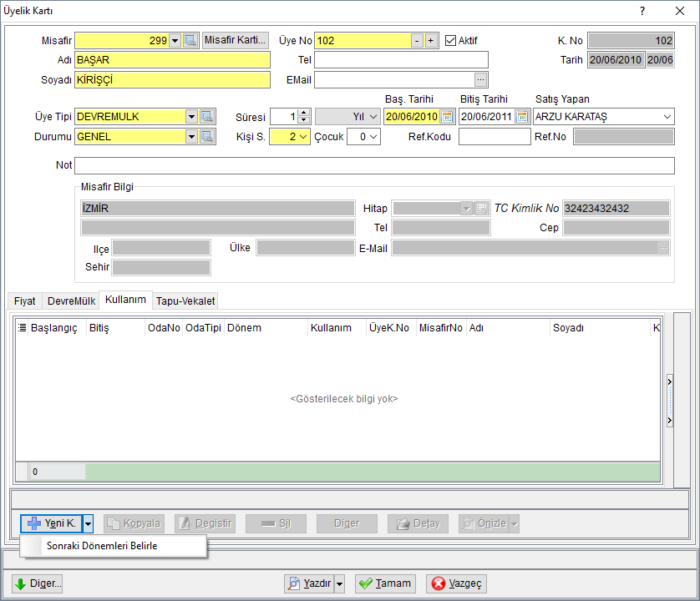Click the Soyadı field containing KİRİŞÇİ
This screenshot has height=601, width=700.
point(172,80)
